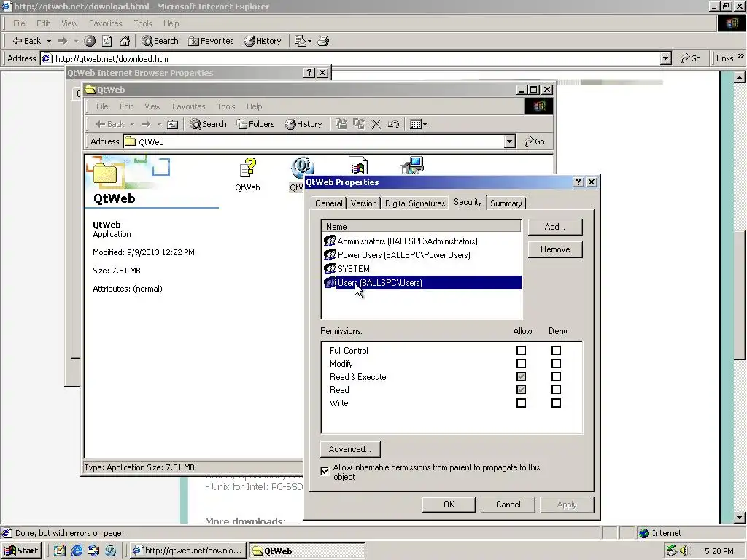The height and width of the screenshot is (560, 747).
Task: Open History in Internet Explorer toolbar
Action: [x=263, y=41]
